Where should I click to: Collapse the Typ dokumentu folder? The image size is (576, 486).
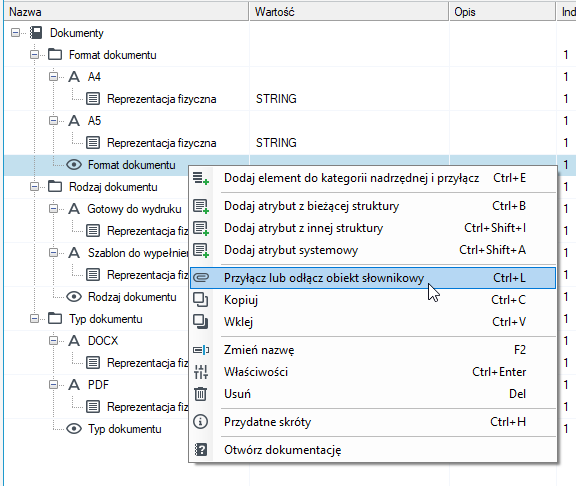pyautogui.click(x=35, y=318)
